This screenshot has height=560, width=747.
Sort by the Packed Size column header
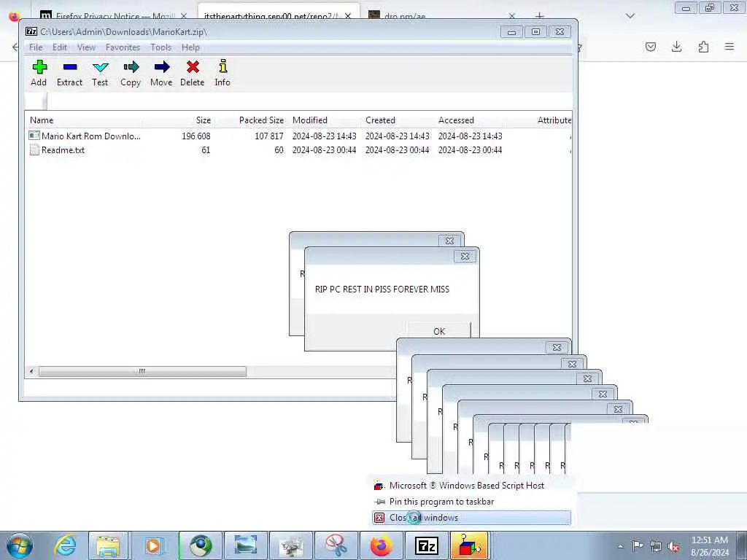click(x=251, y=120)
